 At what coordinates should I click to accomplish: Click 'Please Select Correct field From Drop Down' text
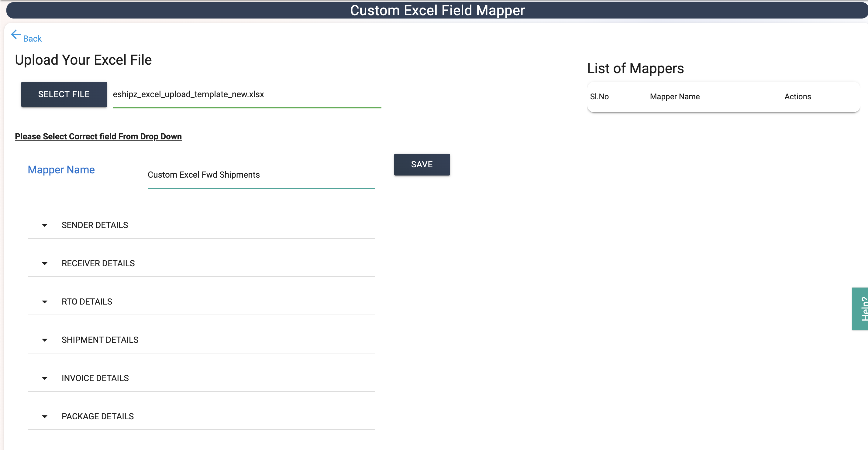coord(98,136)
